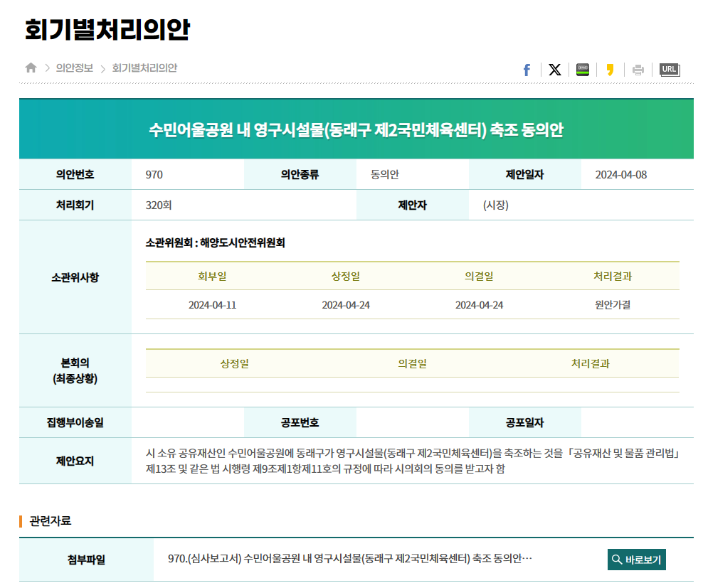Viewport: 703px width, 588px height.
Task: Select the bill type value 동의안
Action: pyautogui.click(x=385, y=175)
